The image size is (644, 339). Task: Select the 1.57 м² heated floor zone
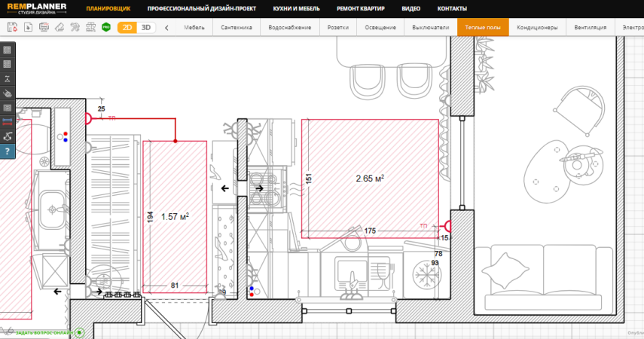click(175, 216)
